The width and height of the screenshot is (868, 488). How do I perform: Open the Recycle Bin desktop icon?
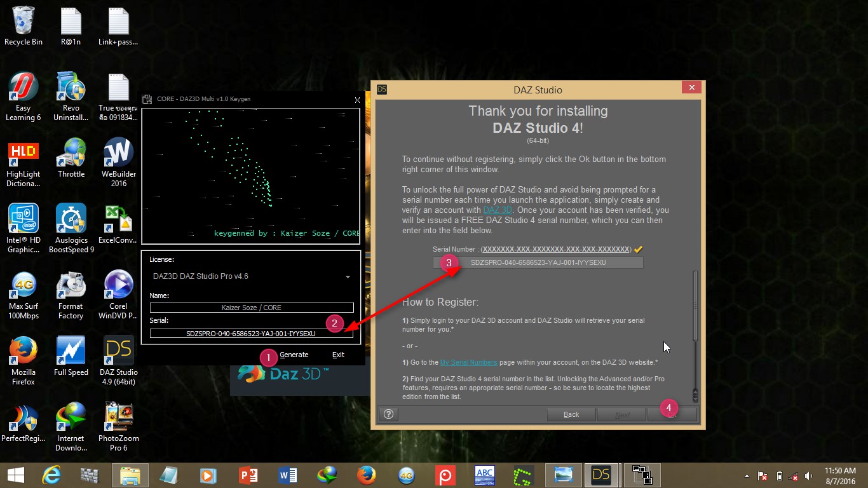[x=24, y=25]
